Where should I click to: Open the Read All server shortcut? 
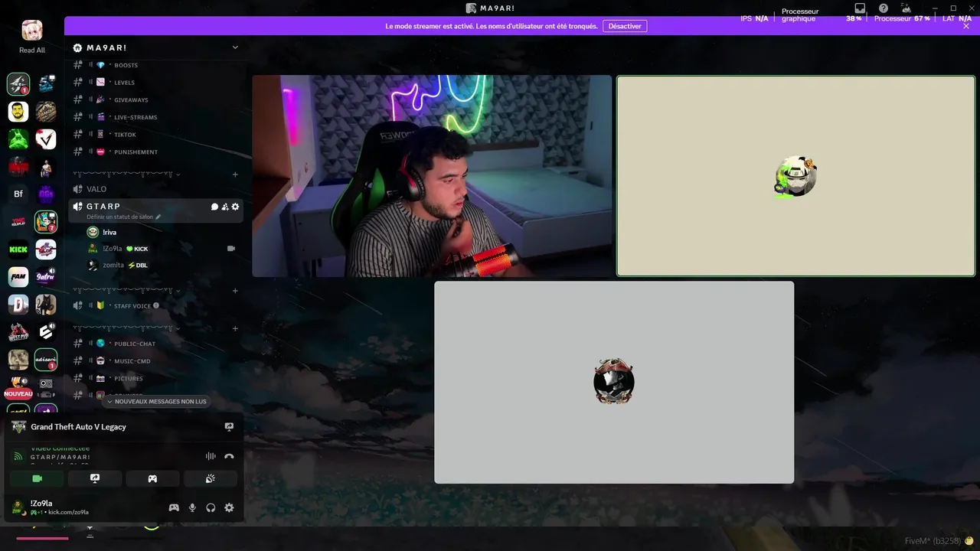(31, 36)
